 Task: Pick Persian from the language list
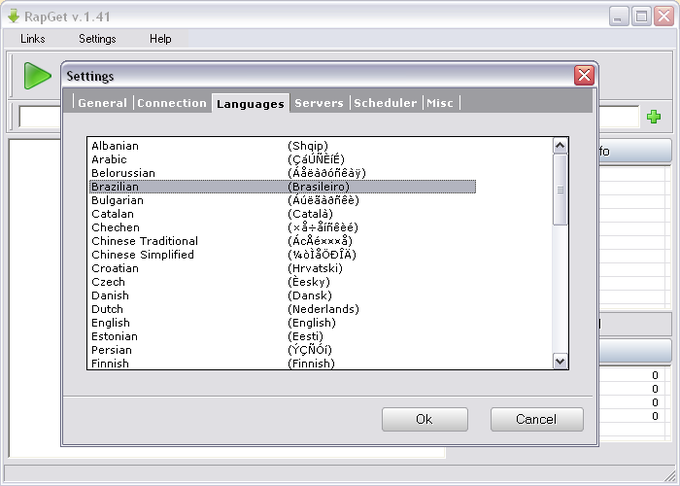pyautogui.click(x=282, y=350)
